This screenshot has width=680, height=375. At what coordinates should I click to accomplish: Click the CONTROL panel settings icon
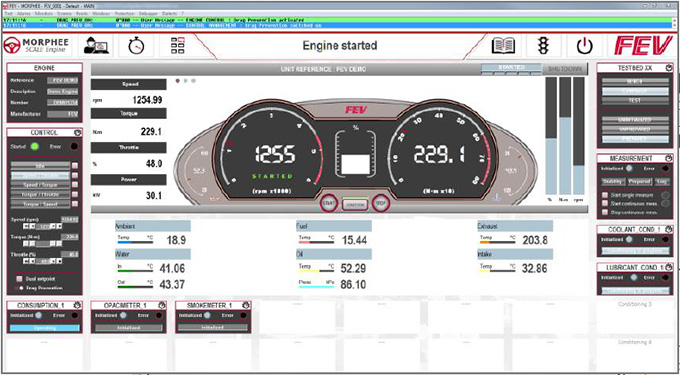(x=77, y=132)
